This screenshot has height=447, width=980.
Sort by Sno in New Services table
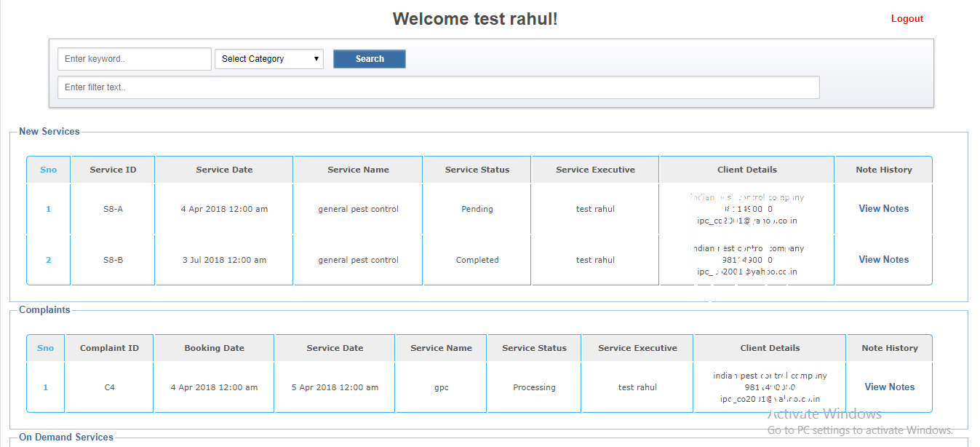[49, 170]
